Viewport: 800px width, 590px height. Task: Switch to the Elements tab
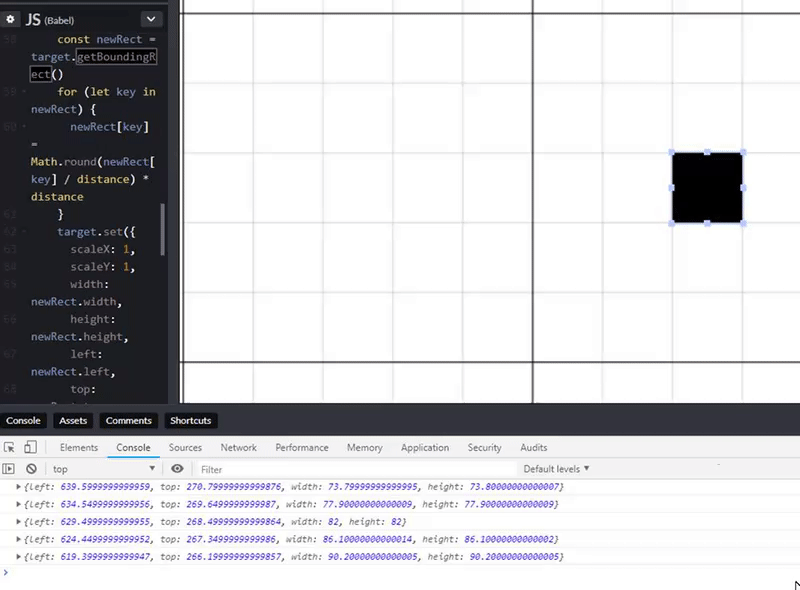point(79,448)
